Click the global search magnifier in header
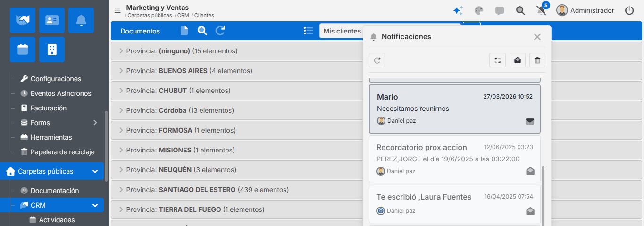Screen dimensions: 644x226 [x=520, y=10]
